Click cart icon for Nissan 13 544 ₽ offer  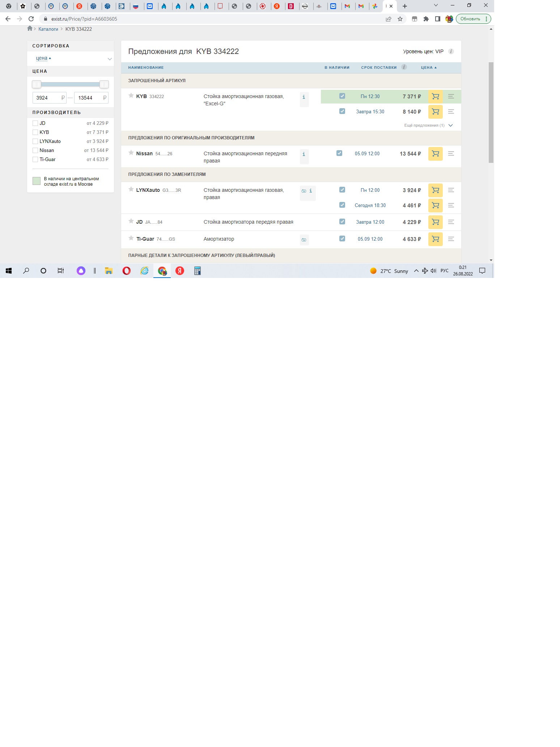tap(435, 154)
